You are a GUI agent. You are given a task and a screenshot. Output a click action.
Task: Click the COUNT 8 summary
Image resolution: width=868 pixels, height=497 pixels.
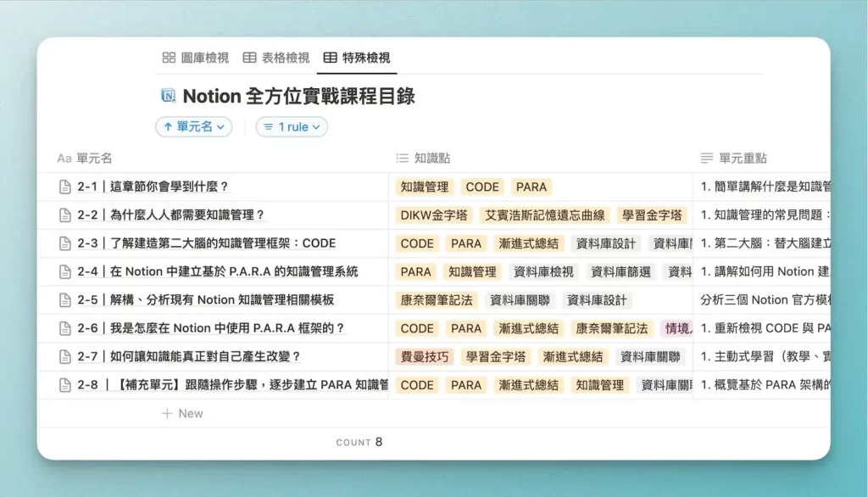(359, 442)
